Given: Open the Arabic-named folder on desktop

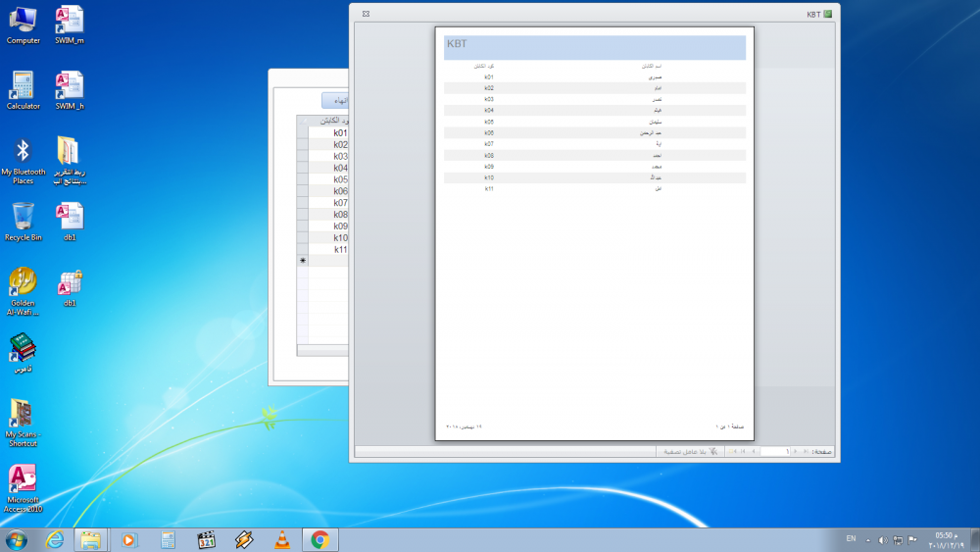Looking at the screenshot, I should coord(70,162).
